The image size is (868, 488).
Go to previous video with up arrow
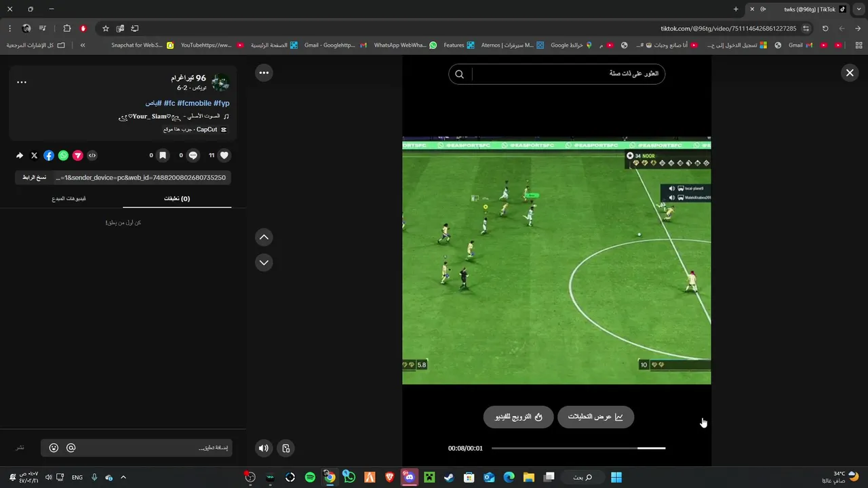point(264,237)
